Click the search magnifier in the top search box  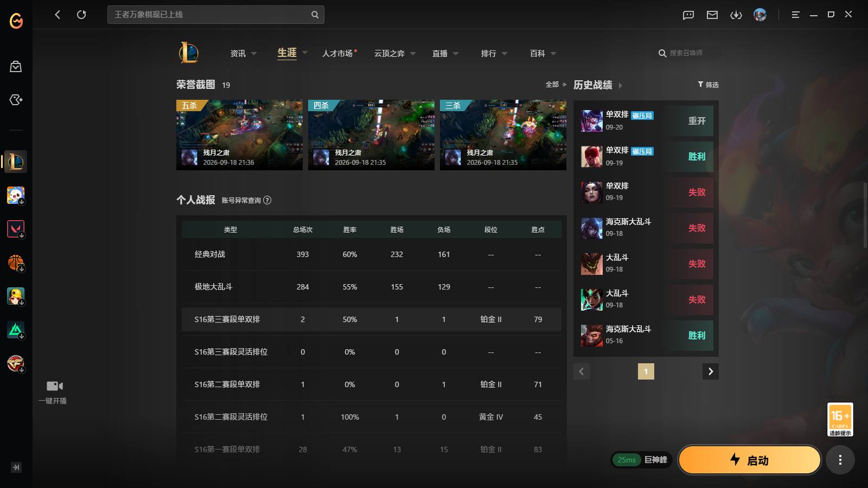(x=315, y=15)
